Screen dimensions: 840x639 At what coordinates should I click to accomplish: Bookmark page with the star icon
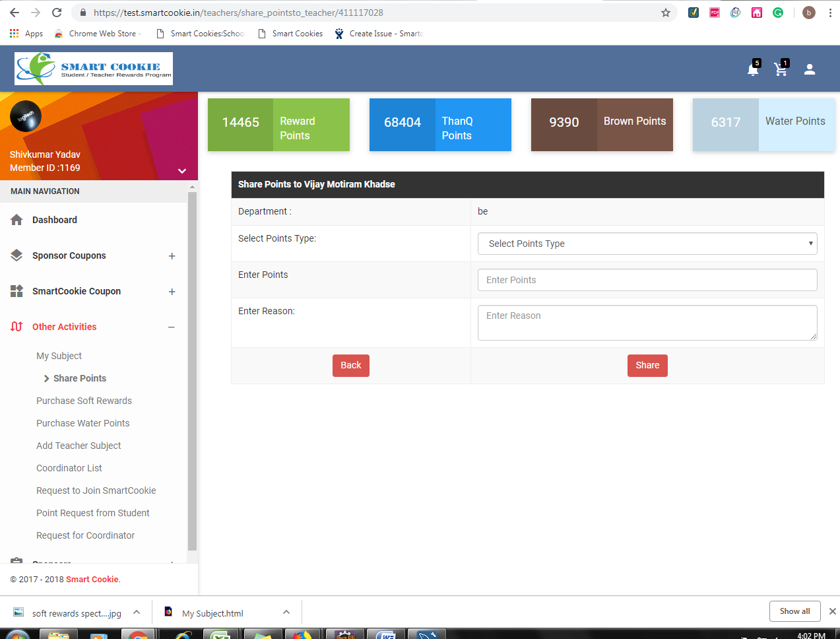(x=665, y=13)
